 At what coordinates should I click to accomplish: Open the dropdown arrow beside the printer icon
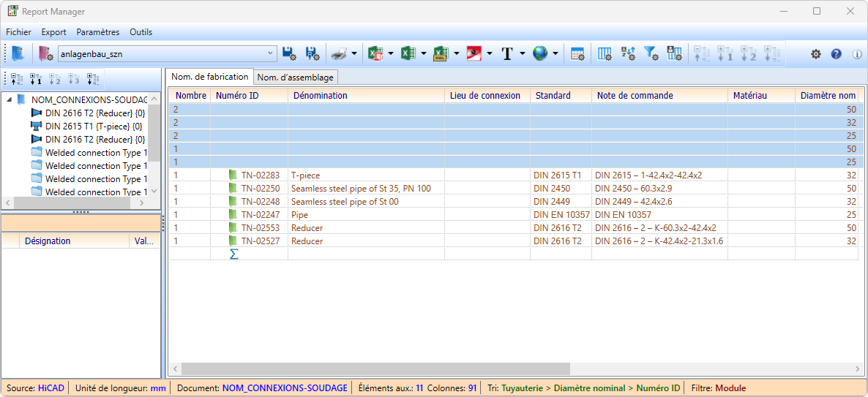(x=354, y=53)
